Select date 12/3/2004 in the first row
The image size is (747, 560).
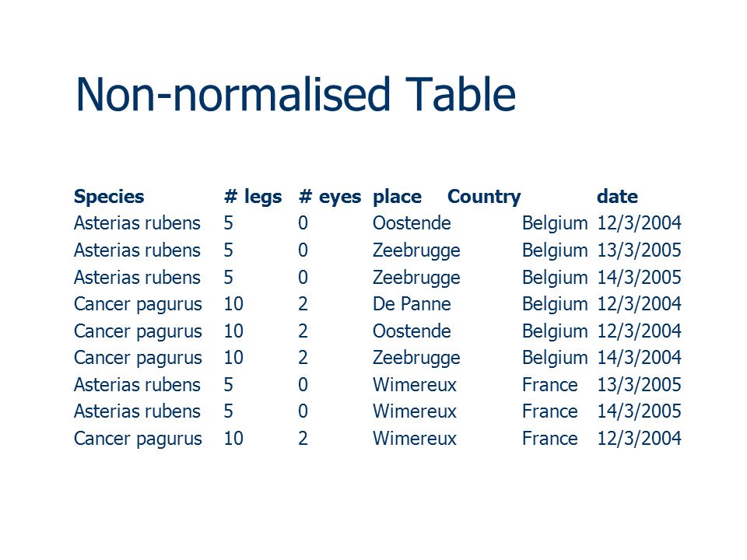(x=639, y=223)
